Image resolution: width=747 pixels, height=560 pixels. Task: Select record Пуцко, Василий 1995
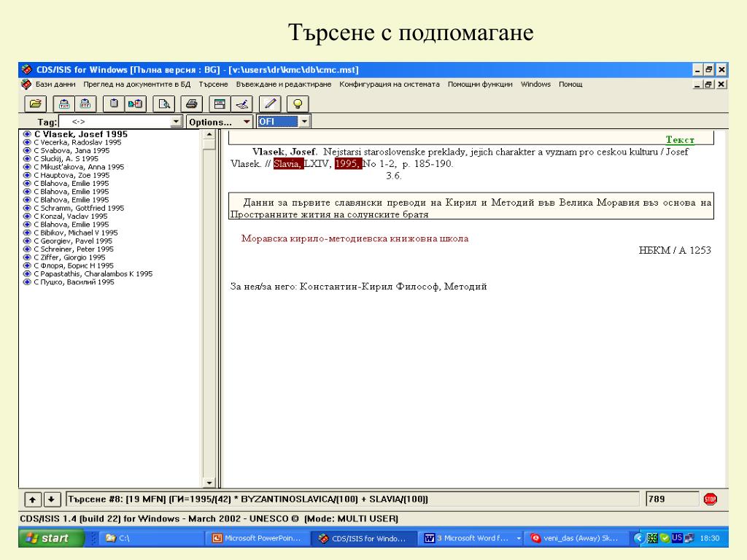[x=74, y=282]
